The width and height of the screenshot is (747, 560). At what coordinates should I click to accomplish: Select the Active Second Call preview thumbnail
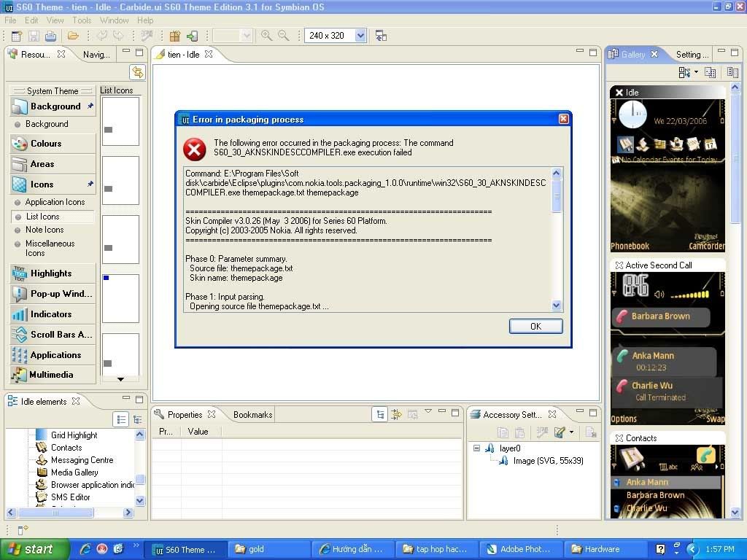667,342
